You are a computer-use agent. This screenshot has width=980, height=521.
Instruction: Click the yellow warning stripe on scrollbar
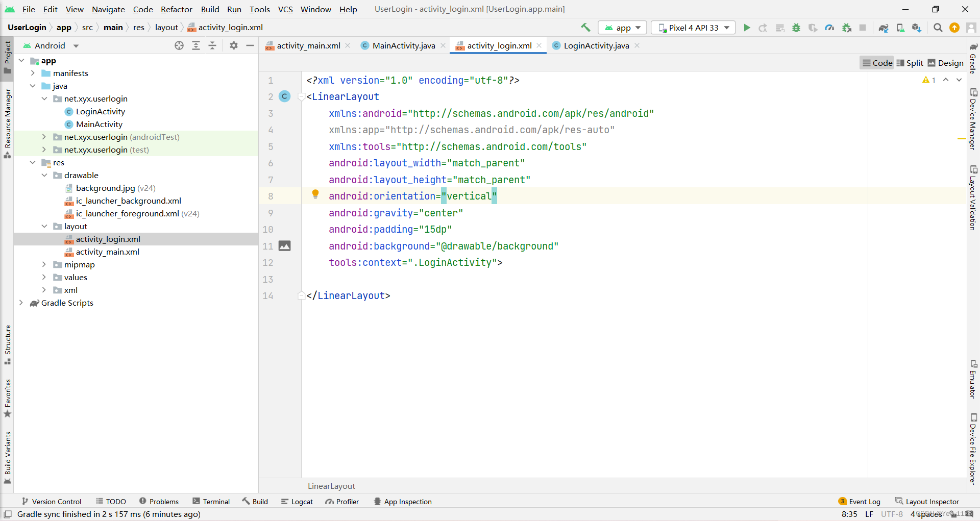(962, 138)
